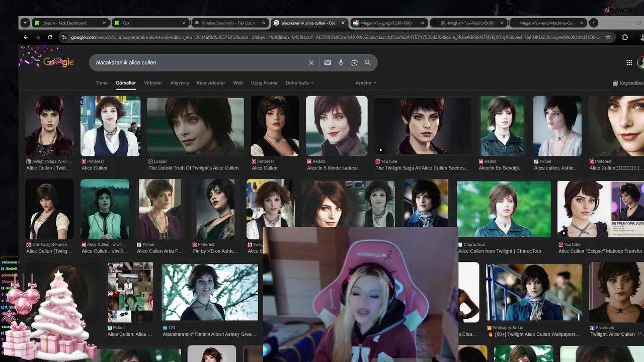
Task: Switch to Kiminle Evlenirdin Tier List tab
Action: pyautogui.click(x=229, y=23)
